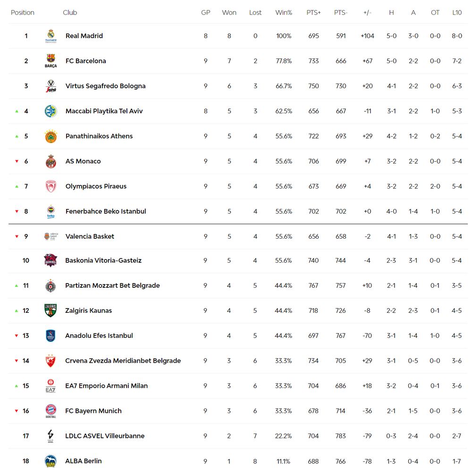Open Anadolu Efes Istanbul club link
The height and width of the screenshot is (476, 472).
point(99,336)
